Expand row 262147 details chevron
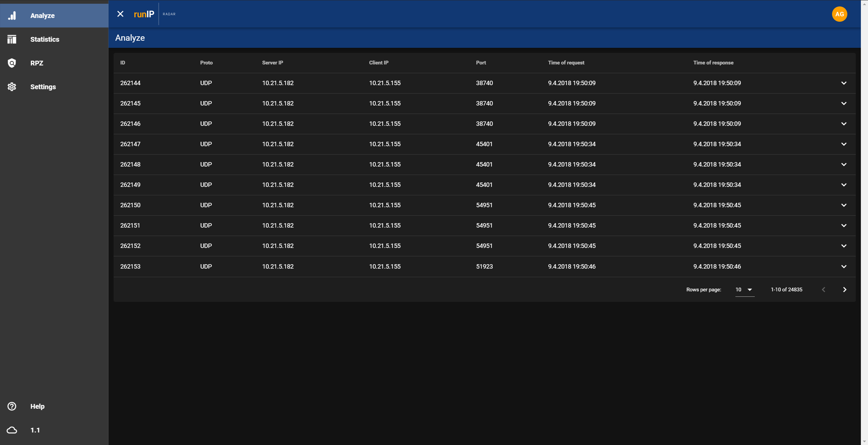This screenshot has width=868, height=445. click(x=844, y=144)
